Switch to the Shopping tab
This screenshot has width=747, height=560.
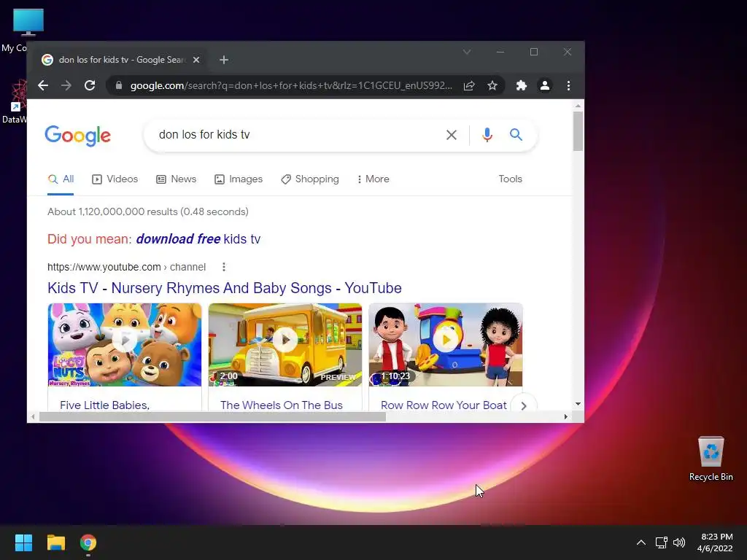[x=310, y=179]
